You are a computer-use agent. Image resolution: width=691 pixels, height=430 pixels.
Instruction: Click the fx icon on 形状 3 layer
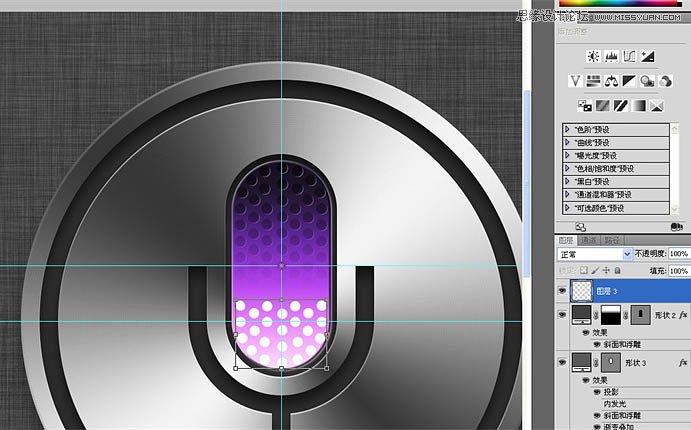(x=683, y=362)
